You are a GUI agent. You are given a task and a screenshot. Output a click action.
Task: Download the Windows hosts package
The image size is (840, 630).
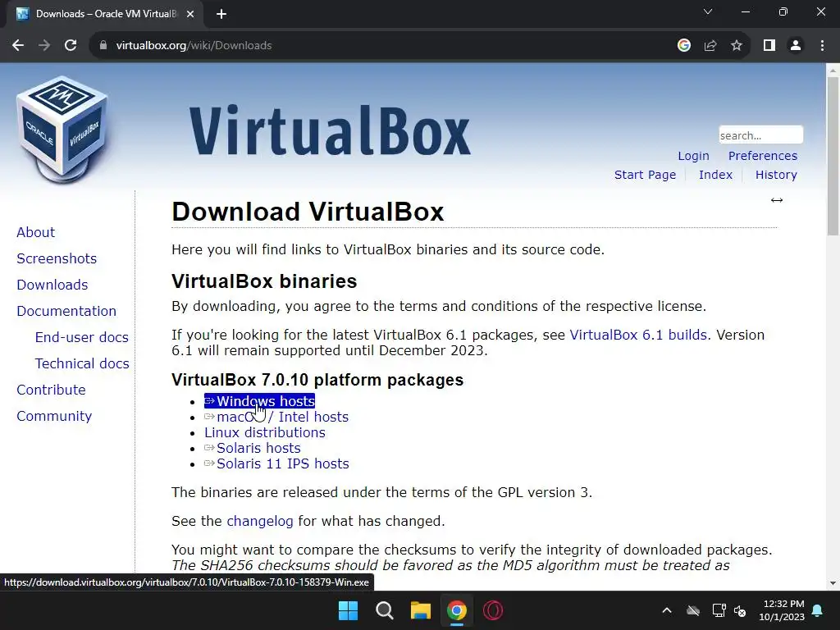point(259,401)
